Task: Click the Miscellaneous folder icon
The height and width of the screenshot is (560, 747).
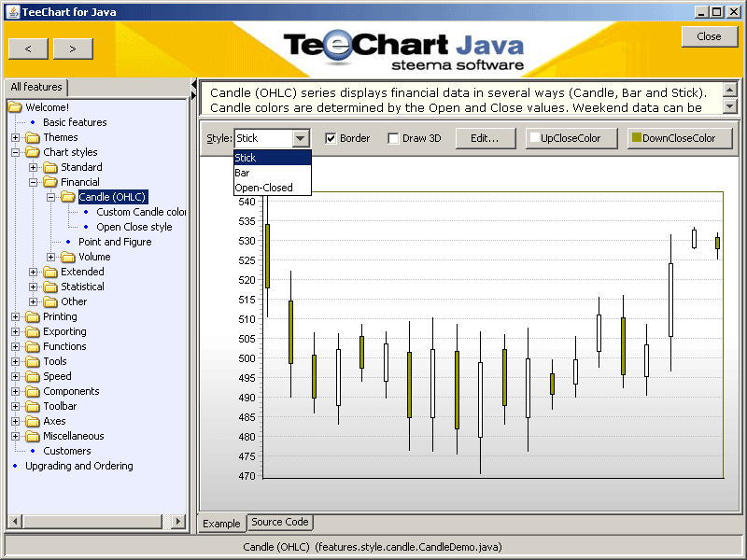Action: click(x=33, y=436)
